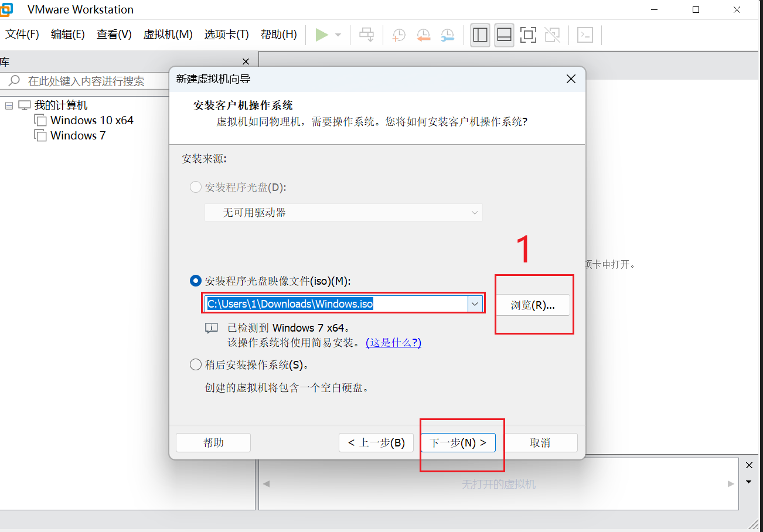Click the 新建虚拟机向导 dialog title

(214, 79)
